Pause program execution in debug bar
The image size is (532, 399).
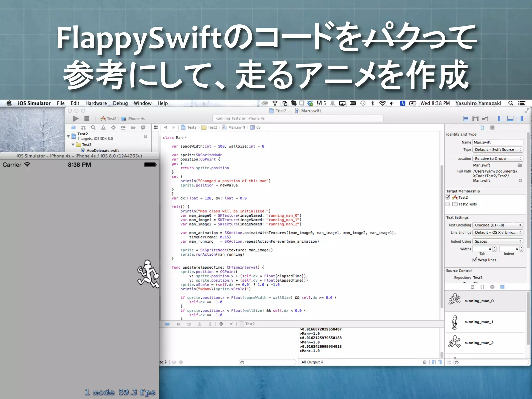(x=178, y=324)
